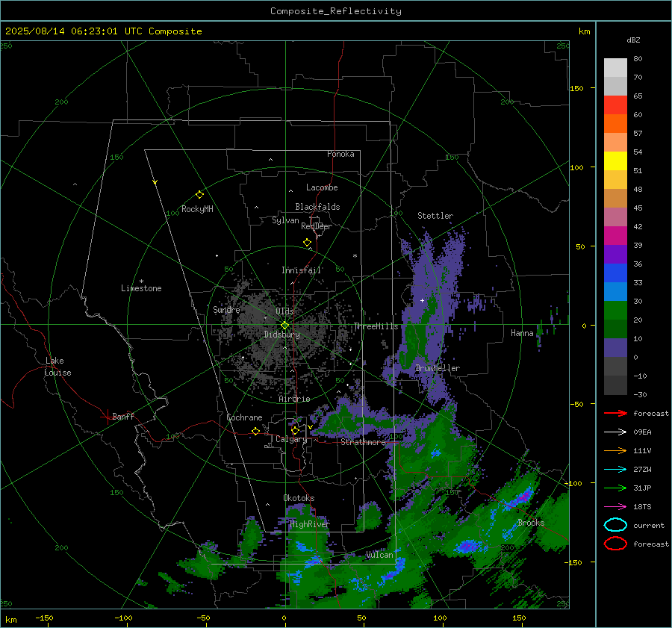Click the Composite_Reflectivity title
Screen dimensions: 672x628
click(336, 11)
